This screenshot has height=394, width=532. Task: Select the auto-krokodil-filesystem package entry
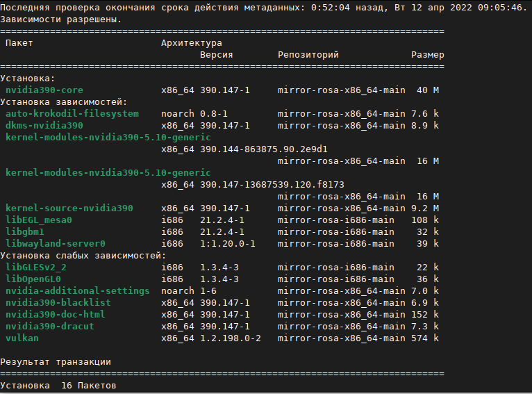72,114
